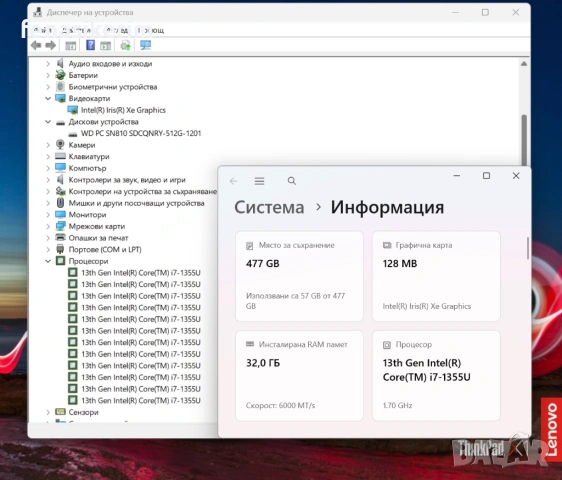Click the Update driver toolbar icon

125,46
